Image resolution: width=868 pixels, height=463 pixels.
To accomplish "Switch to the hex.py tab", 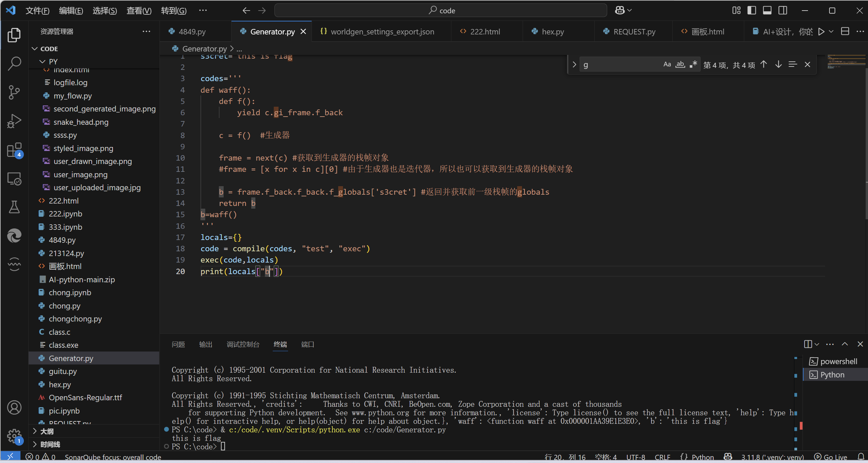I will click(x=553, y=32).
